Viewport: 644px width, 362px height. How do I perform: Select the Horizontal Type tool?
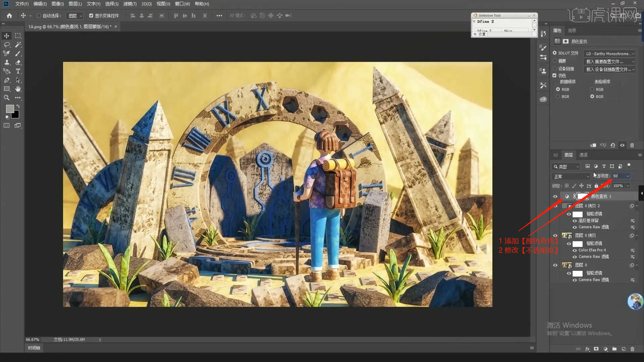[18, 71]
